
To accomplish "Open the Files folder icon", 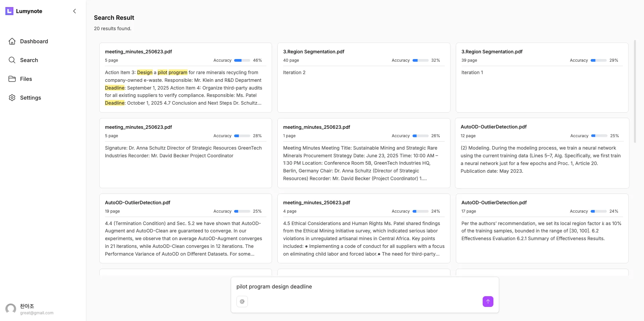I will (12, 79).
